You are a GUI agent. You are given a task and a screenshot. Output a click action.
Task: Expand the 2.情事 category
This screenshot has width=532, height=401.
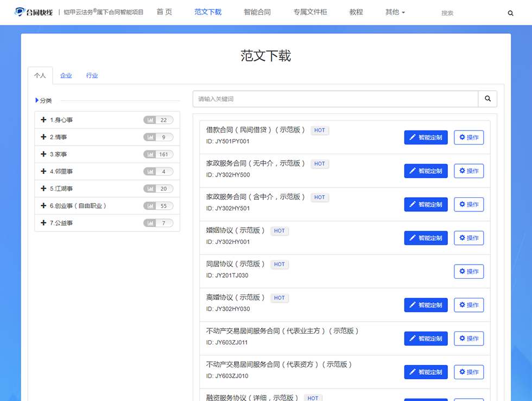[x=43, y=137]
